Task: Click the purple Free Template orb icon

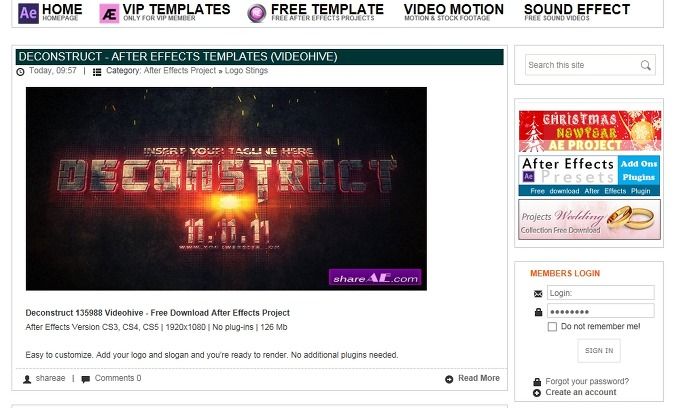Action: (x=257, y=13)
